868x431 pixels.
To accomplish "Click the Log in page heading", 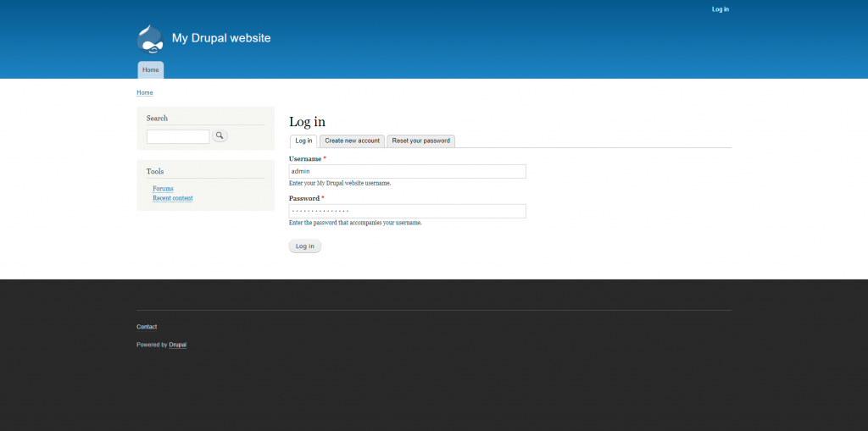I will coord(307,122).
